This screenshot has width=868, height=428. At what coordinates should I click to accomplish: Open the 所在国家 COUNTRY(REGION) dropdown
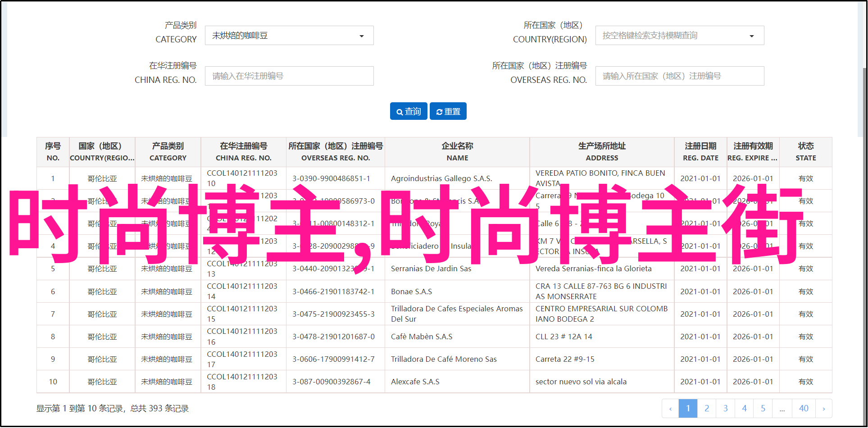pyautogui.click(x=680, y=36)
